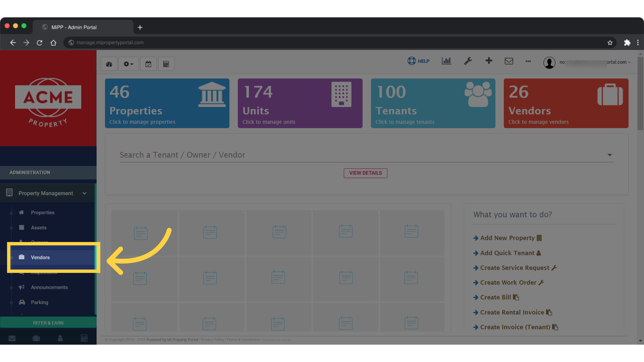Screen dimensions: 644x362
Task: Click the calendar icon in the top toolbar
Action: click(148, 64)
